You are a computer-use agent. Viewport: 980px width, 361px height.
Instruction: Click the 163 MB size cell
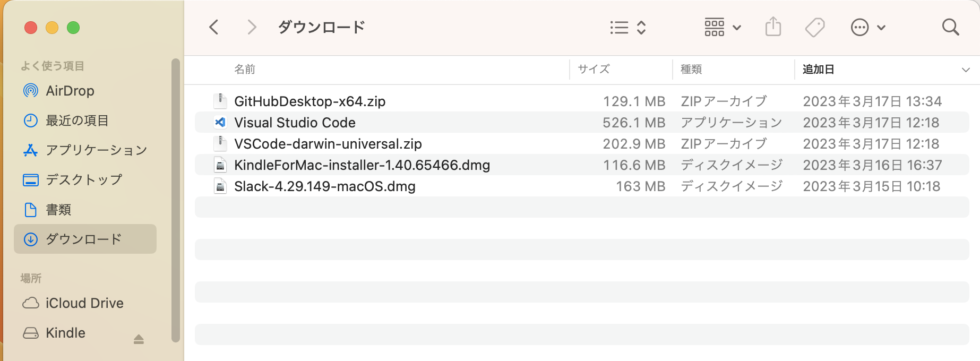[x=640, y=186]
